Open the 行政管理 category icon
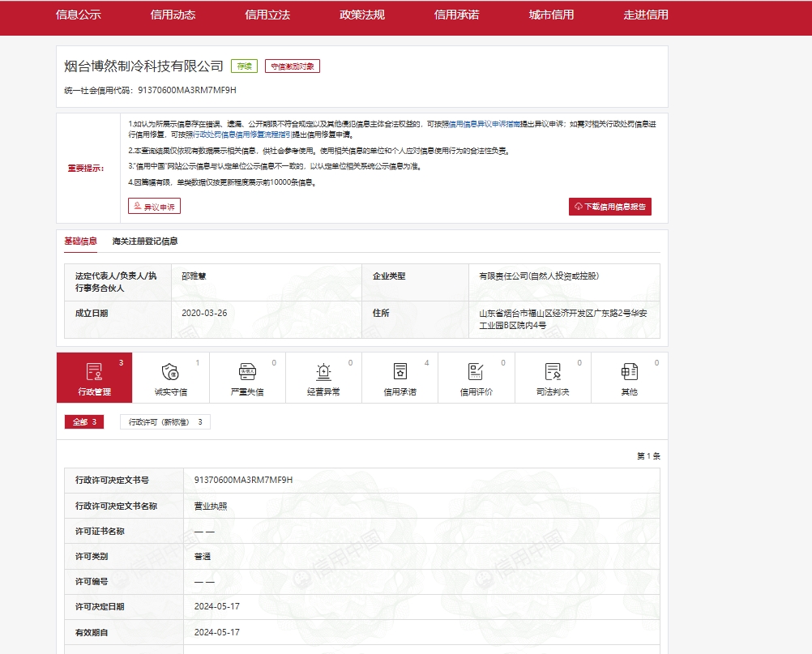Screen dimensions: 812x654 click(x=94, y=371)
